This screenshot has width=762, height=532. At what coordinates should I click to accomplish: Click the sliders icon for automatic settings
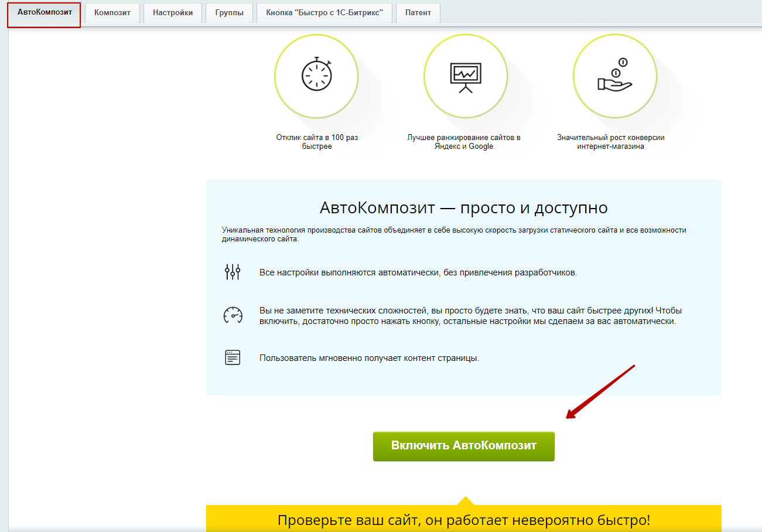[233, 272]
